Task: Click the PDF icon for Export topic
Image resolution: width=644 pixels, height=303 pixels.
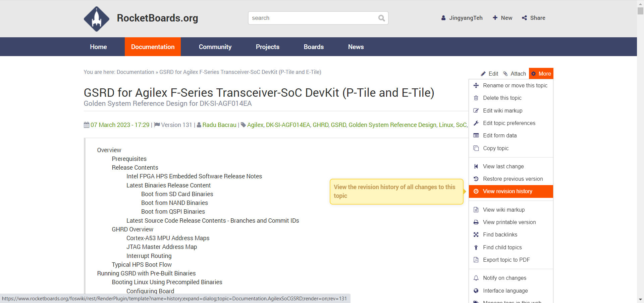Action: [476, 260]
